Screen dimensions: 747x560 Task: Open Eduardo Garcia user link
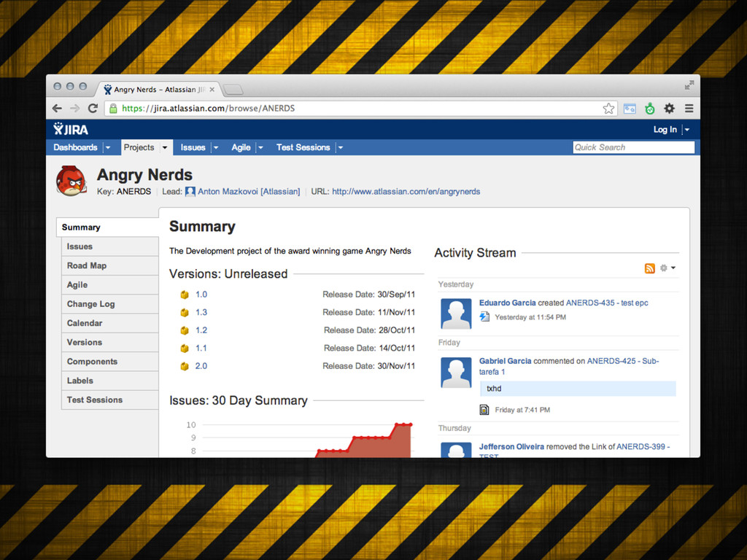click(x=508, y=303)
